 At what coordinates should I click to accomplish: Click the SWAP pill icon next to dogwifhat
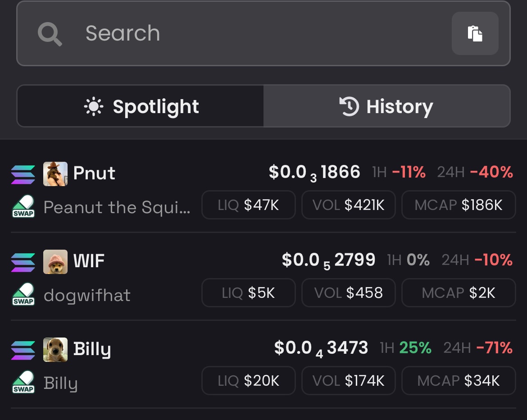coord(23,294)
